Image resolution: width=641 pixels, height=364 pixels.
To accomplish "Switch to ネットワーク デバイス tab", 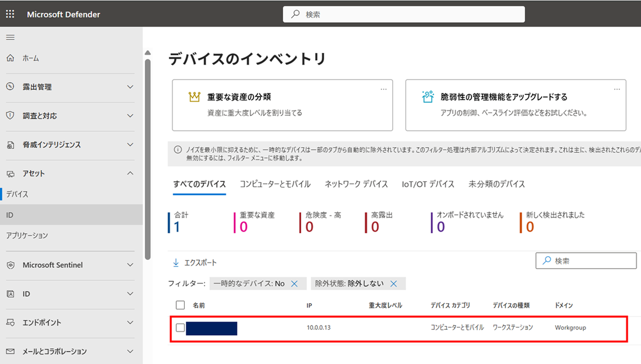I will tap(356, 184).
